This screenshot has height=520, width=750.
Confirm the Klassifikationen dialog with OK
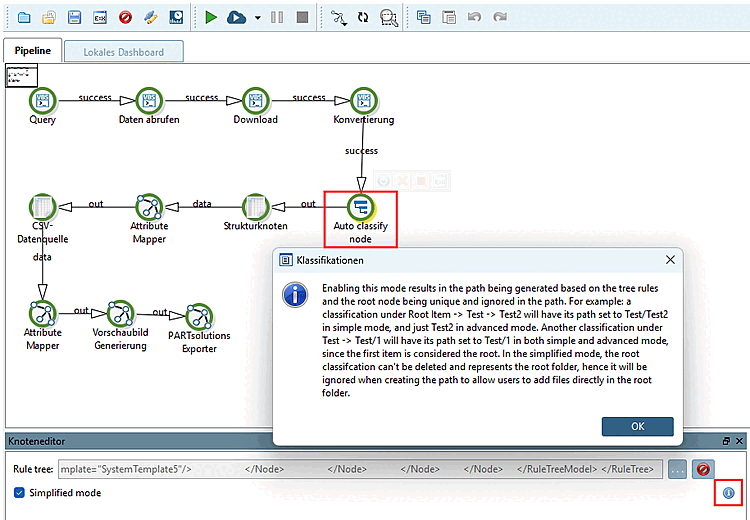click(x=638, y=426)
